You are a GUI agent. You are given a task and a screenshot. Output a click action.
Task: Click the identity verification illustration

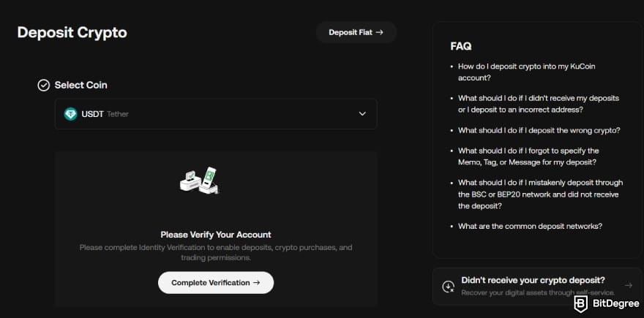point(199,181)
